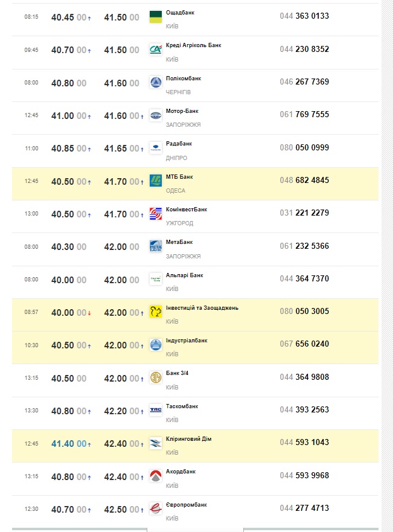Click the highlighted 41.40 buy rate
The width and height of the screenshot is (393, 532).
(x=62, y=443)
